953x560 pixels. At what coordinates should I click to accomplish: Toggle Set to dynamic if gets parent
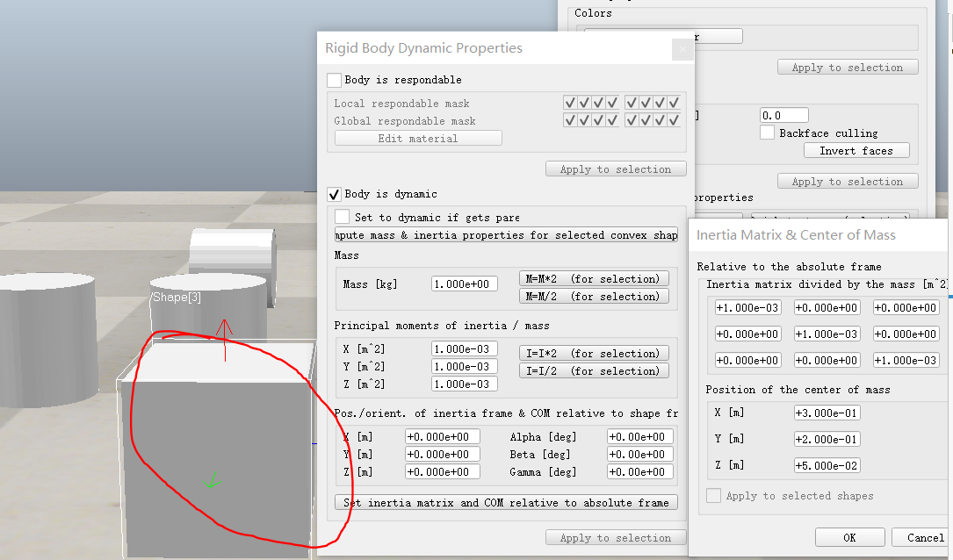coord(341,217)
